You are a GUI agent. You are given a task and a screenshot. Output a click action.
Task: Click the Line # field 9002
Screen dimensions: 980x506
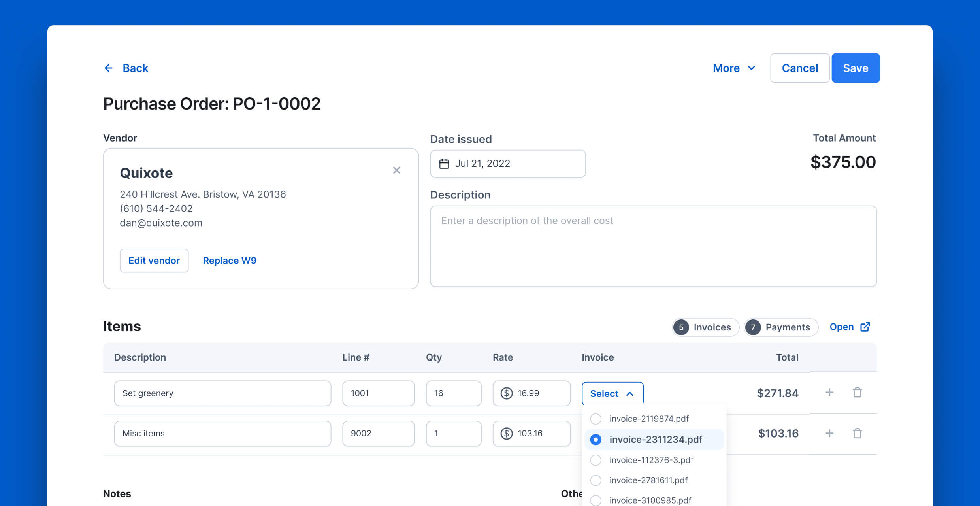(379, 434)
